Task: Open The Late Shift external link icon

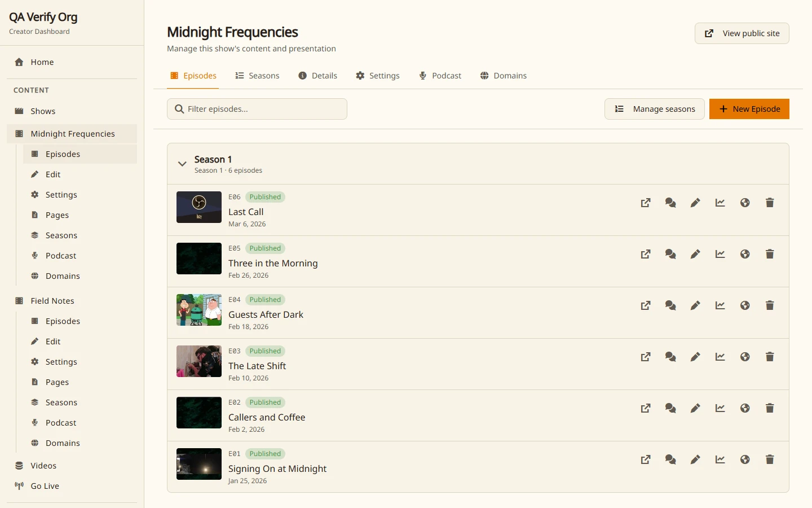Action: (646, 357)
